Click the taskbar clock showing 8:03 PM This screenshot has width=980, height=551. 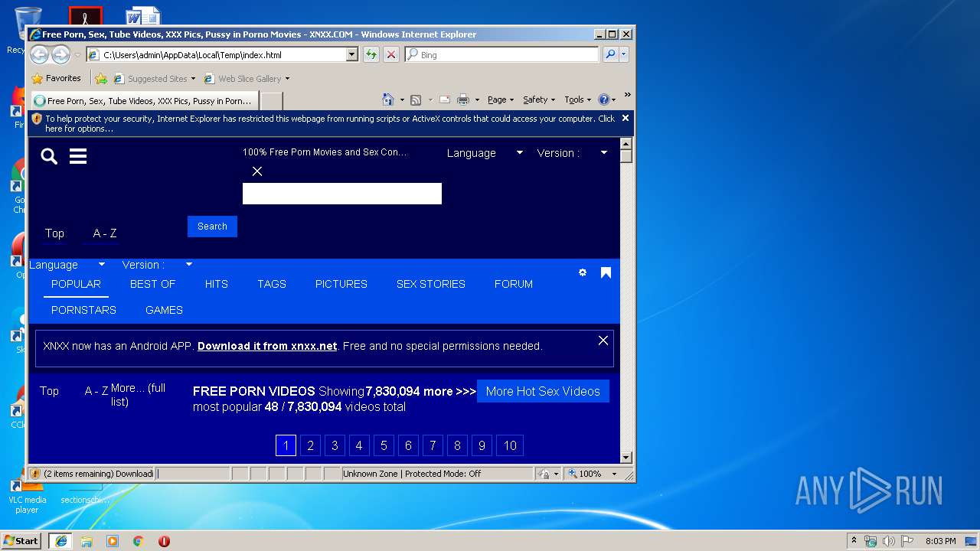940,541
